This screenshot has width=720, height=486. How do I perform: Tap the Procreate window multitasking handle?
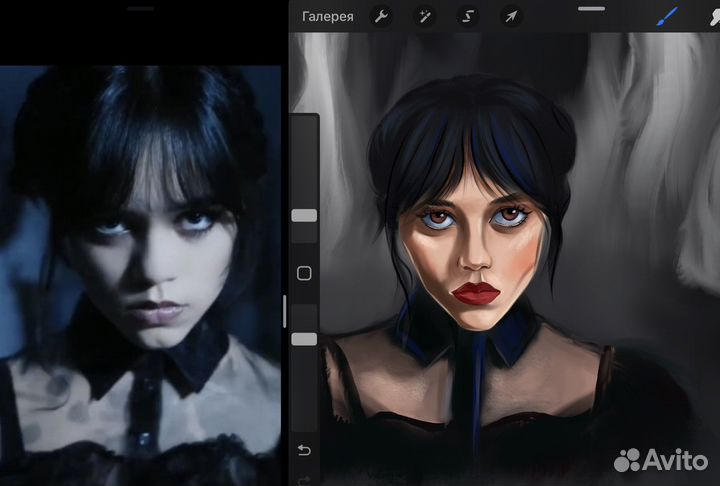(592, 8)
